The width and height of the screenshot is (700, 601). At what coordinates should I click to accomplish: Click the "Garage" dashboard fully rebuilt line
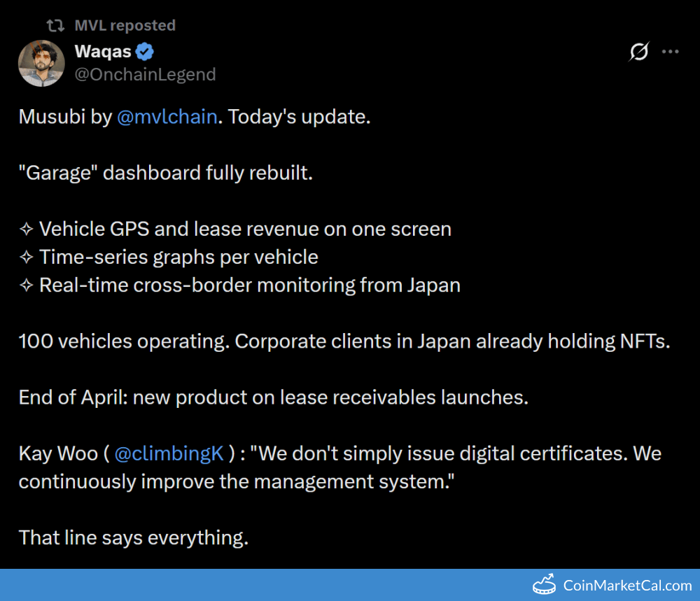coord(165,173)
